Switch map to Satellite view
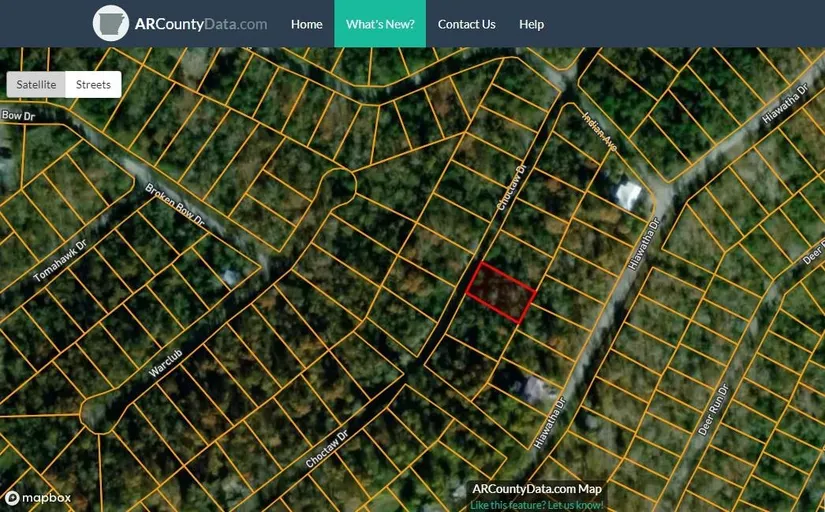This screenshot has height=512, width=825. [x=36, y=85]
